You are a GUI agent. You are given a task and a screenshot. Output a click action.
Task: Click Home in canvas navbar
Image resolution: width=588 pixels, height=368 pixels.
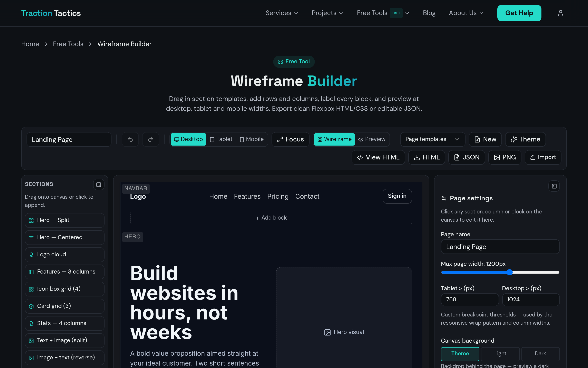pyautogui.click(x=218, y=197)
